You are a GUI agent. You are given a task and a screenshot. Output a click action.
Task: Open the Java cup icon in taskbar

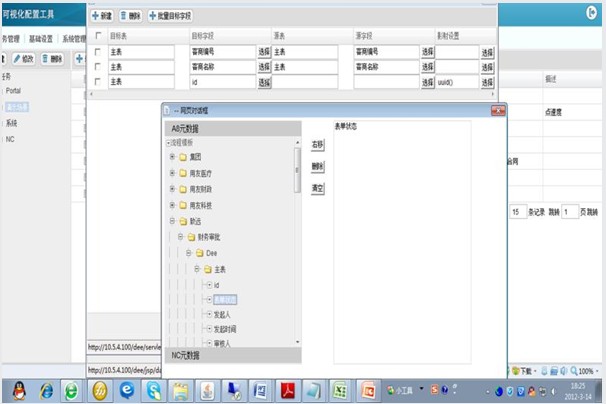[x=208, y=391]
